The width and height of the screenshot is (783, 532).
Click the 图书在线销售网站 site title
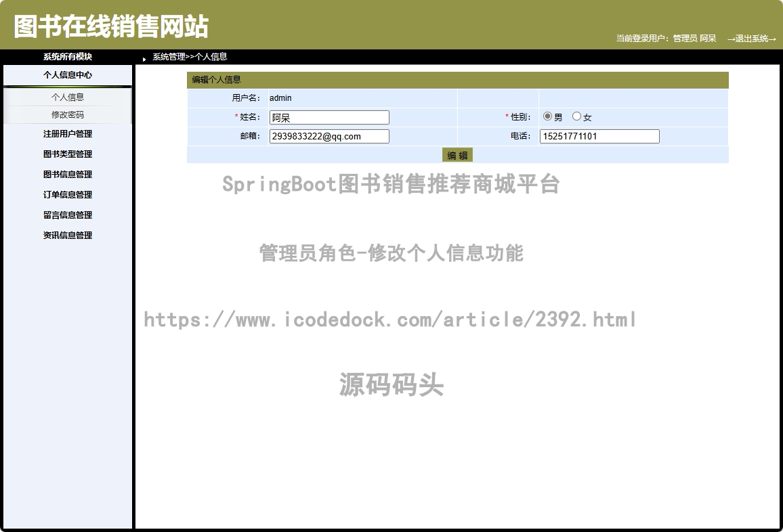point(111,26)
